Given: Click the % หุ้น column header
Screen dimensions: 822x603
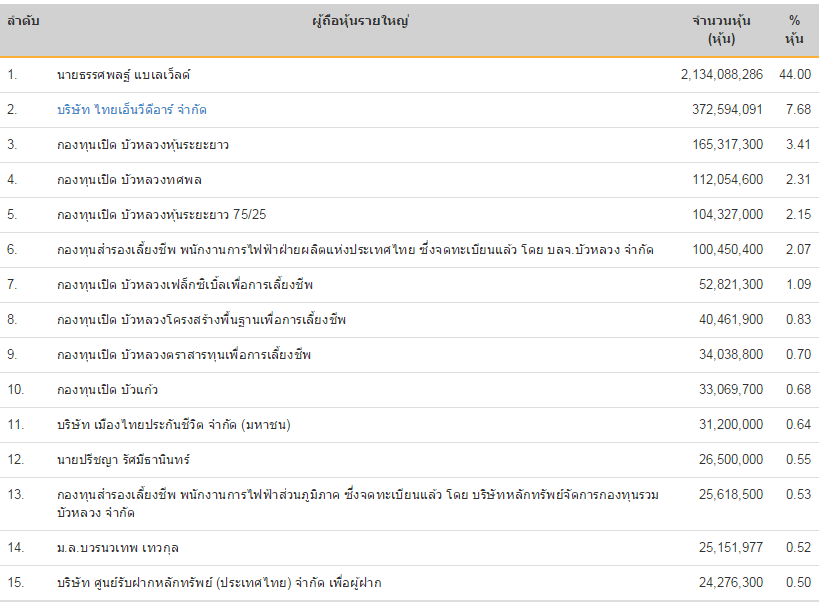Looking at the screenshot, I should [x=794, y=30].
